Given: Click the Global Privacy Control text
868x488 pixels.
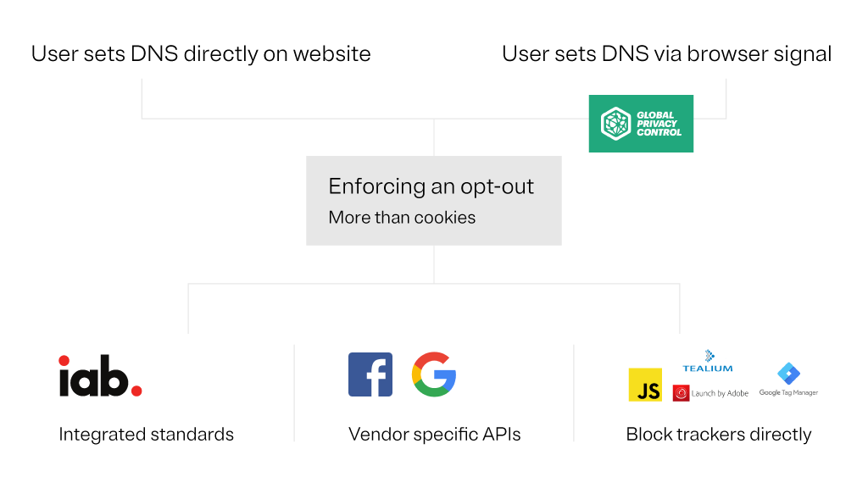Looking at the screenshot, I should coord(658,124).
